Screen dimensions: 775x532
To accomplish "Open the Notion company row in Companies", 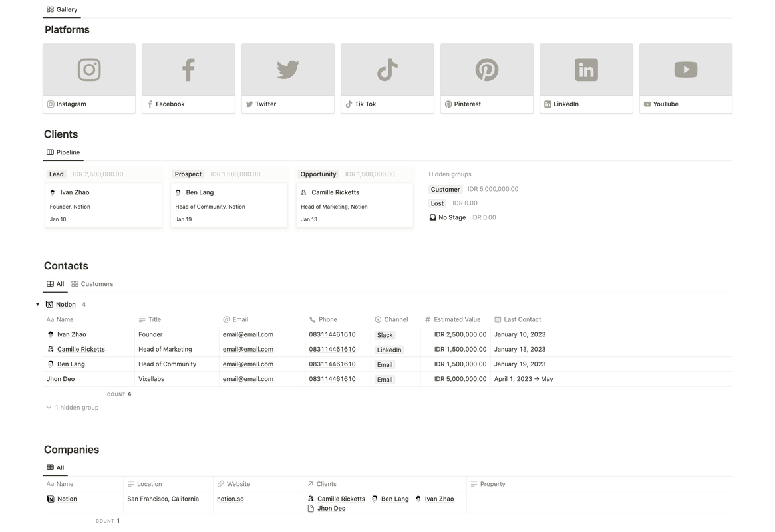I will pyautogui.click(x=67, y=499).
